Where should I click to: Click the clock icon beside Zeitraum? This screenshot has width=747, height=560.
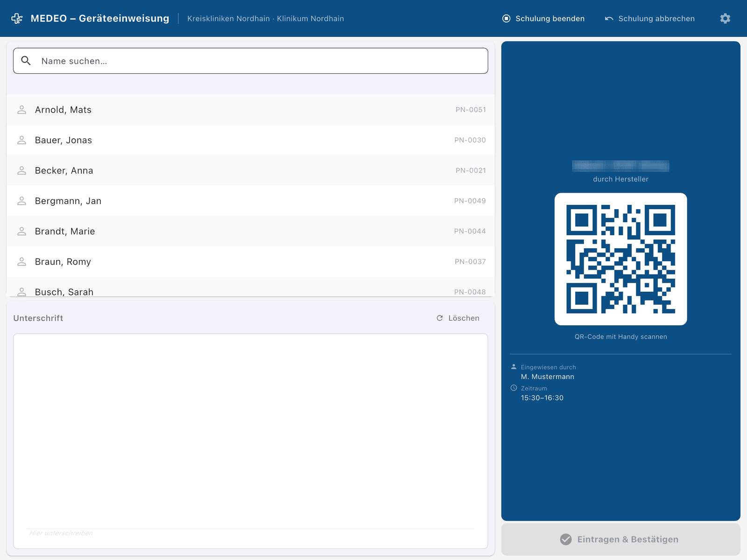click(514, 388)
